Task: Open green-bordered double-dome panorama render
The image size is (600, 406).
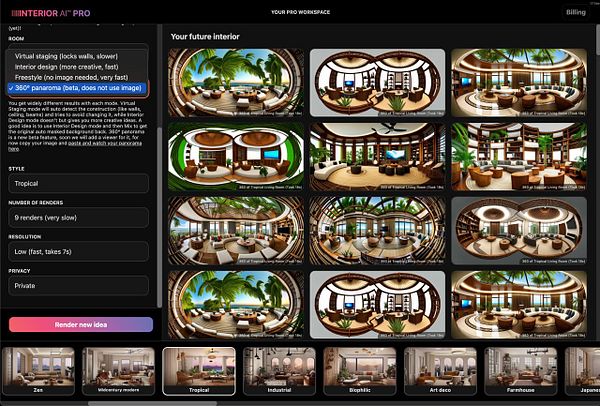Action: coord(236,157)
